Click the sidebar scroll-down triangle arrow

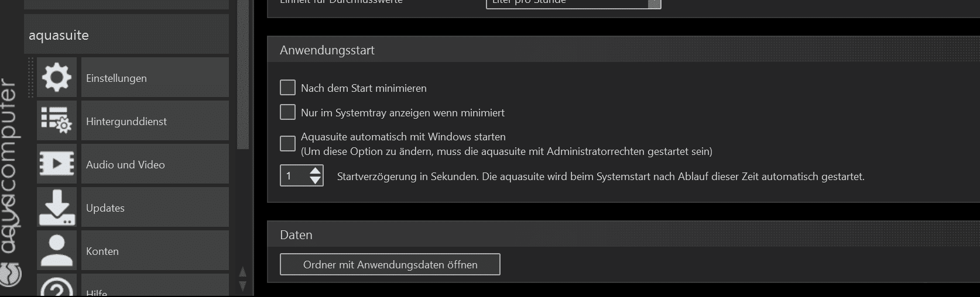(243, 285)
